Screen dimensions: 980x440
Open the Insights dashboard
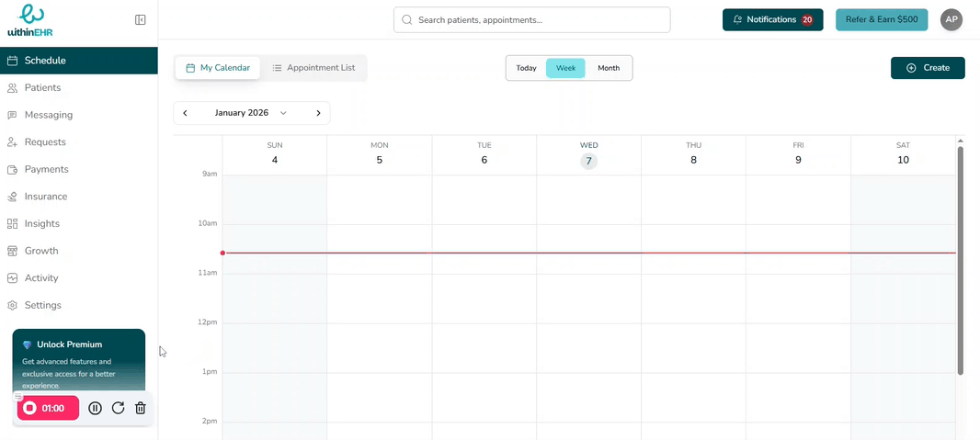[41, 223]
